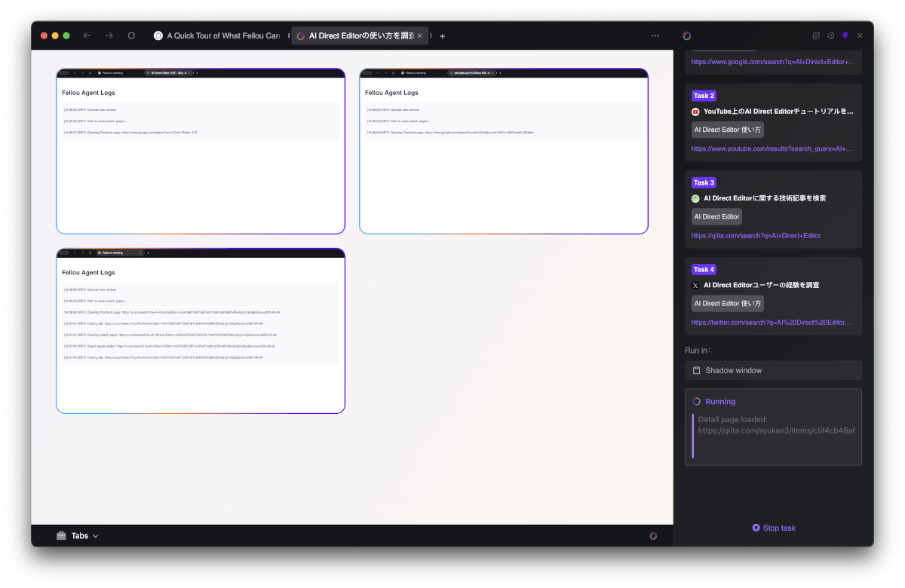The width and height of the screenshot is (905, 588).
Task: Toggle the purple pin icon in the side panel
Action: (x=845, y=35)
